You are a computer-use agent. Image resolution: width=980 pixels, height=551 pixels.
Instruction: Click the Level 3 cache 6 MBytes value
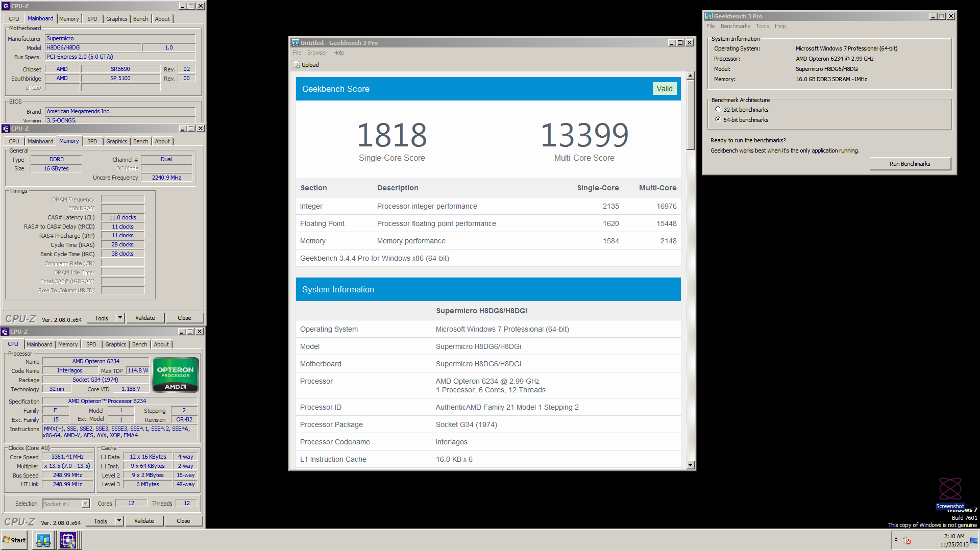point(148,484)
